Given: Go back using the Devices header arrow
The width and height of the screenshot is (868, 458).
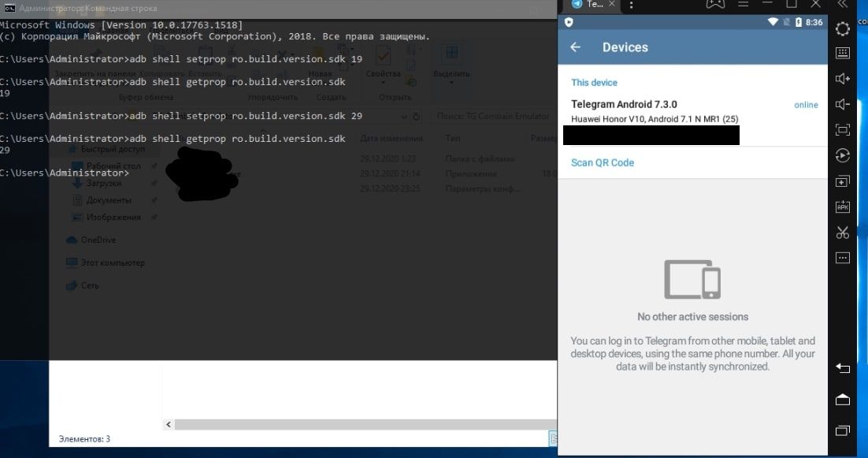Looking at the screenshot, I should (576, 47).
